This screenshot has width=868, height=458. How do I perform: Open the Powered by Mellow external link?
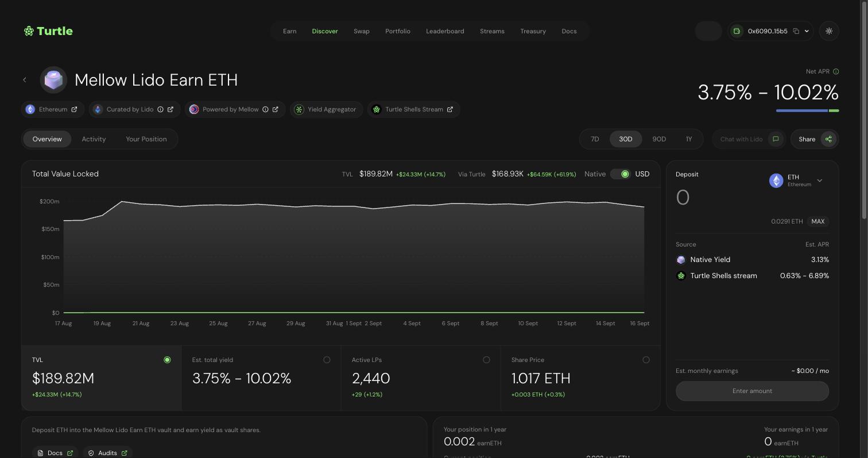tap(276, 109)
